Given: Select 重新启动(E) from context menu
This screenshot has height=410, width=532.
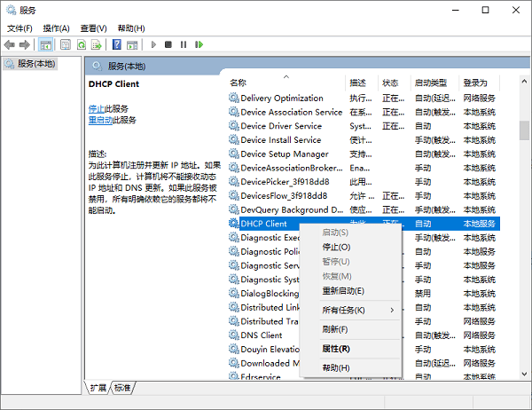Looking at the screenshot, I should pos(343,290).
